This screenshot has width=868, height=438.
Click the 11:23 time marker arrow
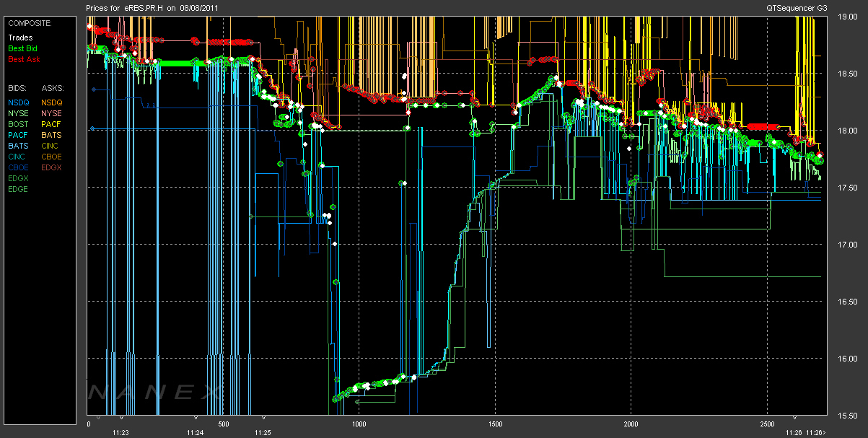[x=121, y=418]
